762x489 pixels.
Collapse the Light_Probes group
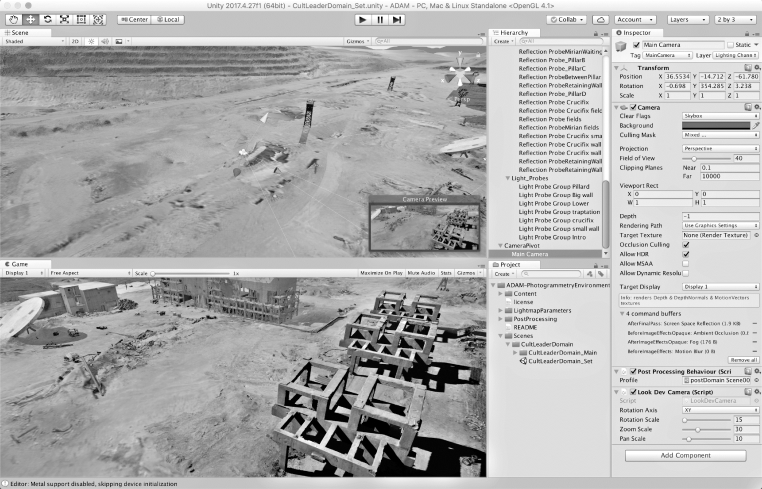pos(508,178)
